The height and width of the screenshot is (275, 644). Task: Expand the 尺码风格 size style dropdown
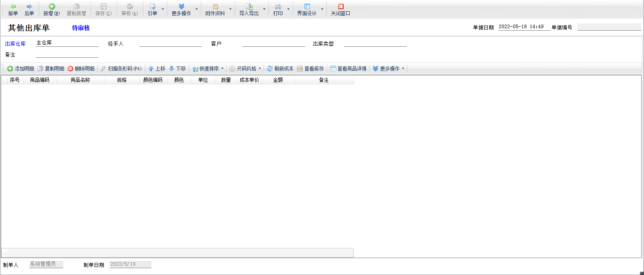[x=260, y=69]
